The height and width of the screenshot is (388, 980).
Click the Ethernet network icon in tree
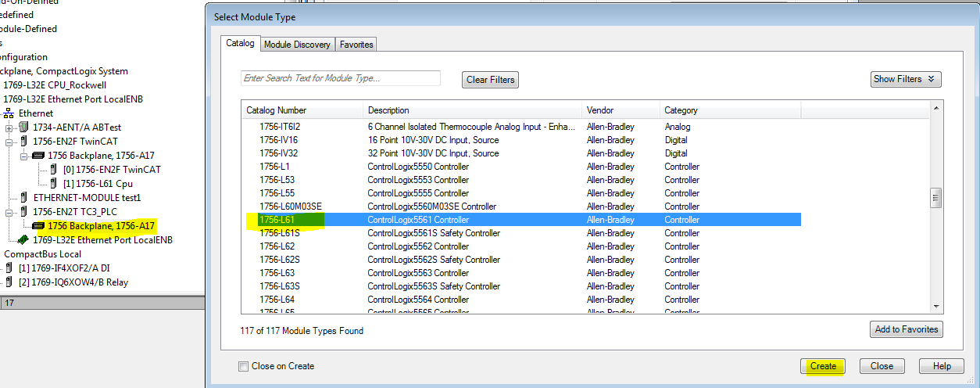(x=9, y=113)
